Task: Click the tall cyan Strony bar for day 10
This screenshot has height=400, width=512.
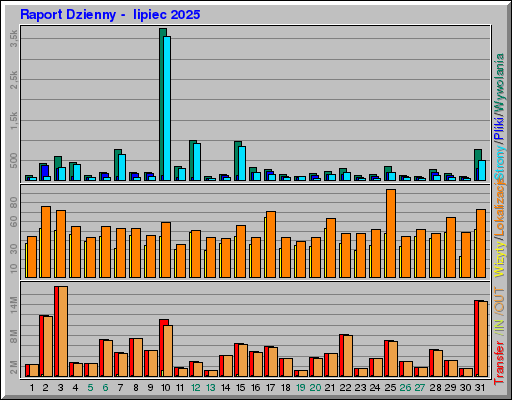Action: coord(167,109)
